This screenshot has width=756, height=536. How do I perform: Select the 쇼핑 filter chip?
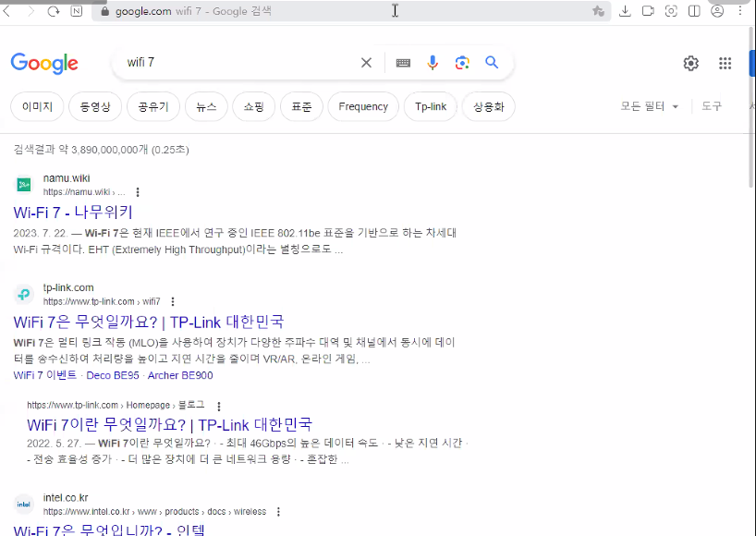tap(253, 106)
